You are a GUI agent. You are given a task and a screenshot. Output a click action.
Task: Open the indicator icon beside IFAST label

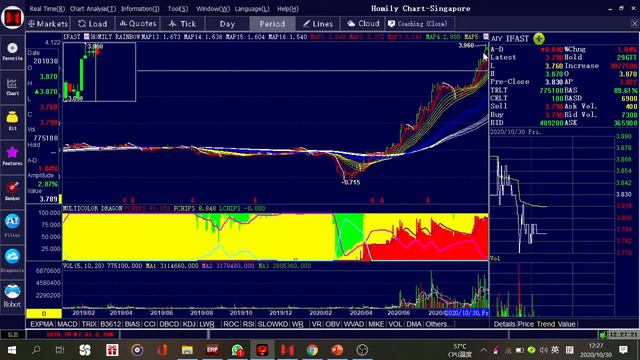[87, 37]
